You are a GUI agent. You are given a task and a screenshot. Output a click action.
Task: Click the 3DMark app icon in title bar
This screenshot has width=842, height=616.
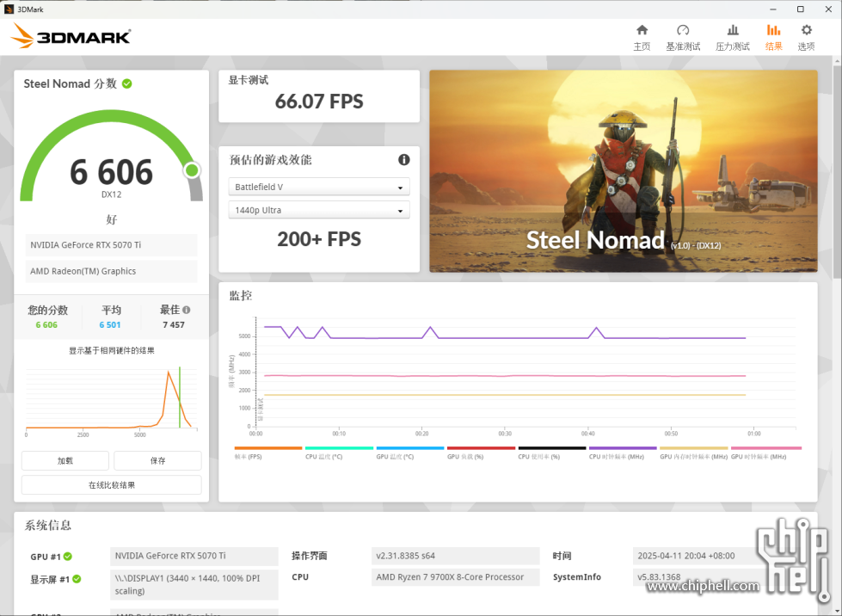(x=9, y=9)
